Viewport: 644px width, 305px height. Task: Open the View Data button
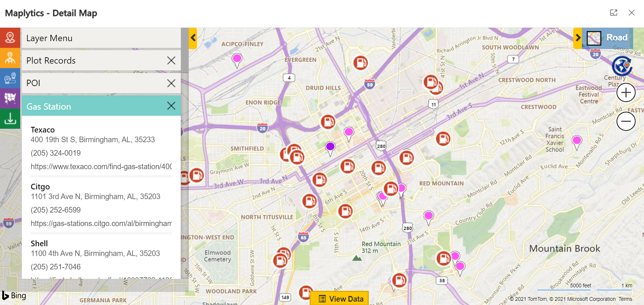click(x=340, y=299)
